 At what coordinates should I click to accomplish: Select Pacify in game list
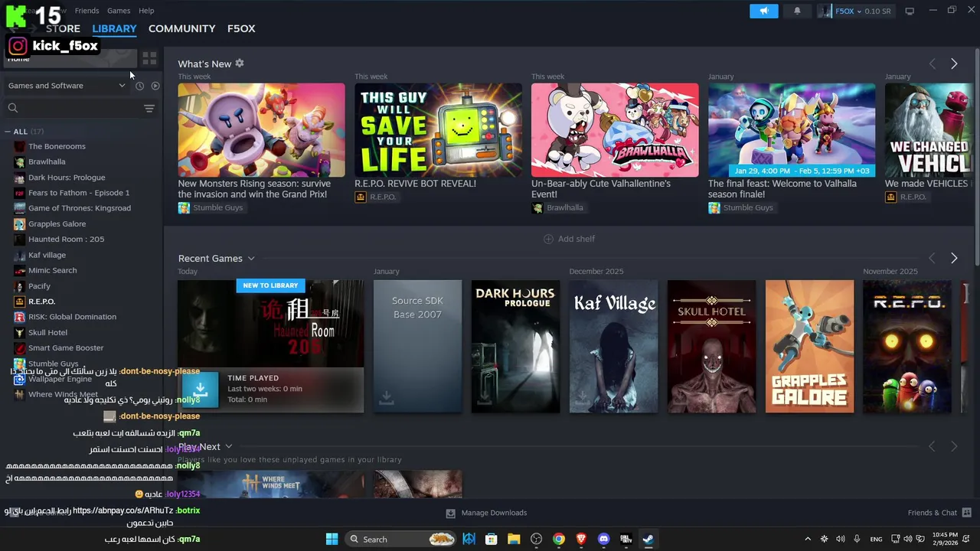(x=39, y=286)
